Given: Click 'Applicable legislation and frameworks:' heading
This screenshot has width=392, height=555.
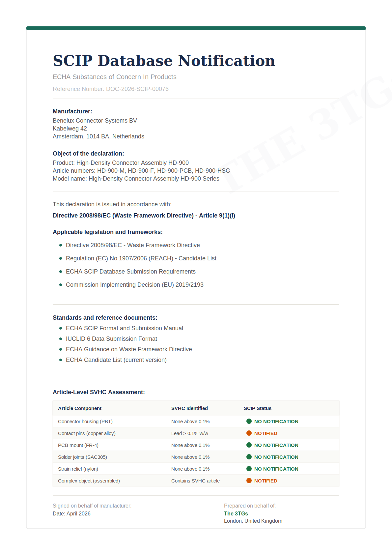Looking at the screenshot, I should (x=108, y=232).
